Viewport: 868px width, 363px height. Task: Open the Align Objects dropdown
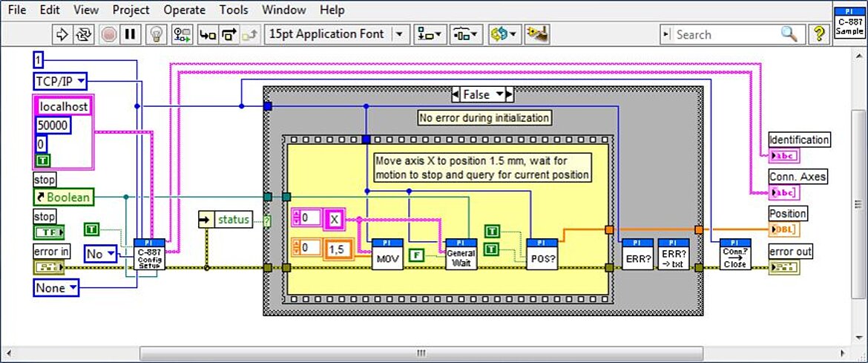pos(430,34)
